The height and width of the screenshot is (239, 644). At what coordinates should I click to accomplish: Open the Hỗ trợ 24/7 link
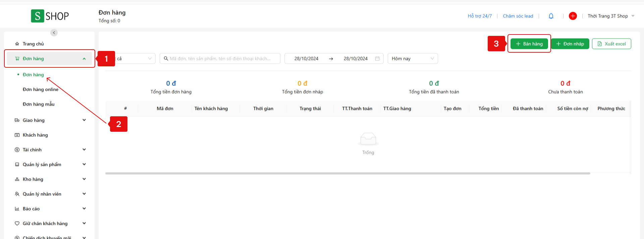click(x=480, y=16)
